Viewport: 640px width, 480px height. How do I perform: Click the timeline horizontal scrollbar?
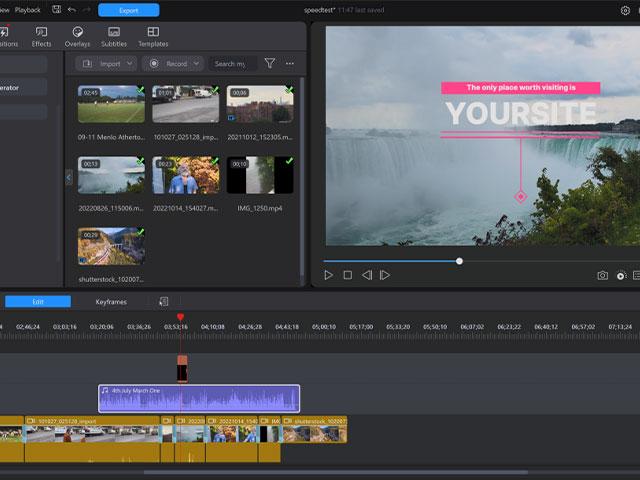pos(336,473)
